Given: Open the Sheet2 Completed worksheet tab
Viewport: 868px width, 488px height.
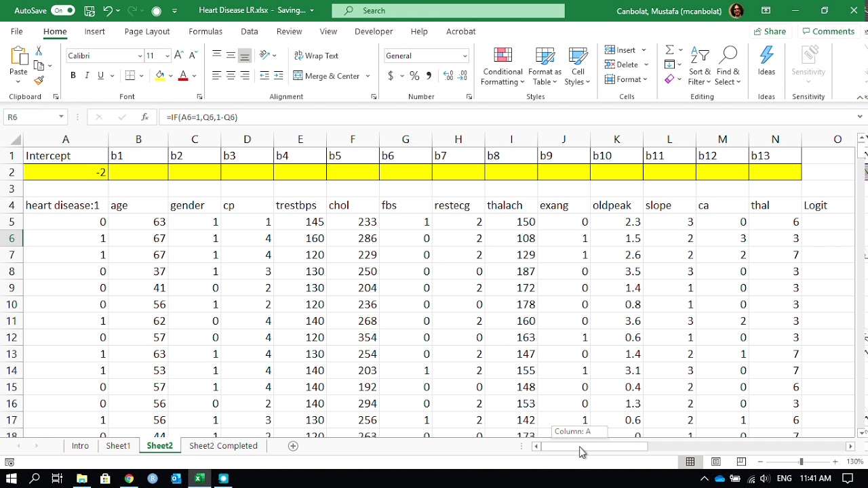Looking at the screenshot, I should [223, 446].
